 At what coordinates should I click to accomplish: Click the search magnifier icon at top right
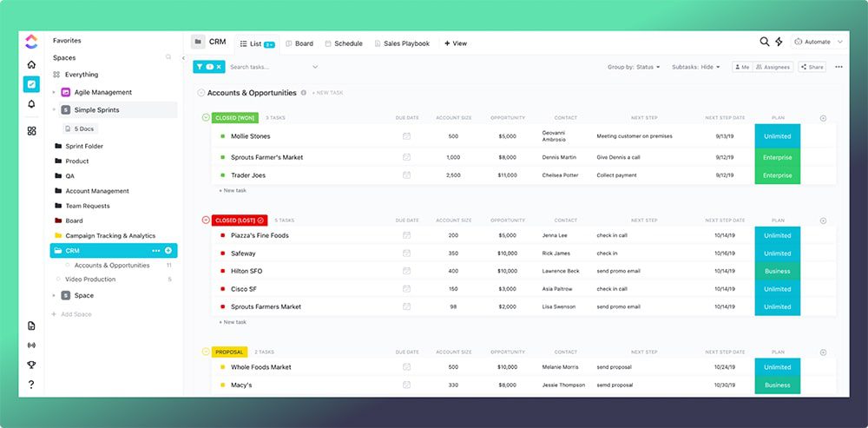click(x=765, y=42)
